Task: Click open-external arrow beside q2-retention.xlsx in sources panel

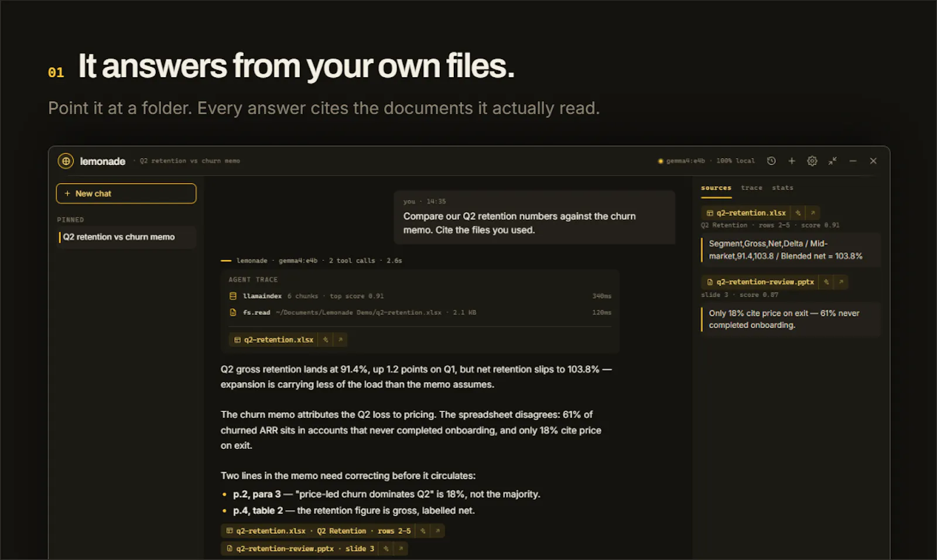Action: (813, 213)
